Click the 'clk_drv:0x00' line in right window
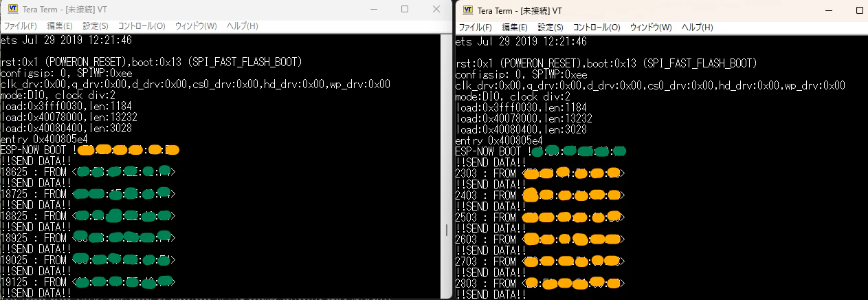The image size is (868, 300). [x=651, y=85]
